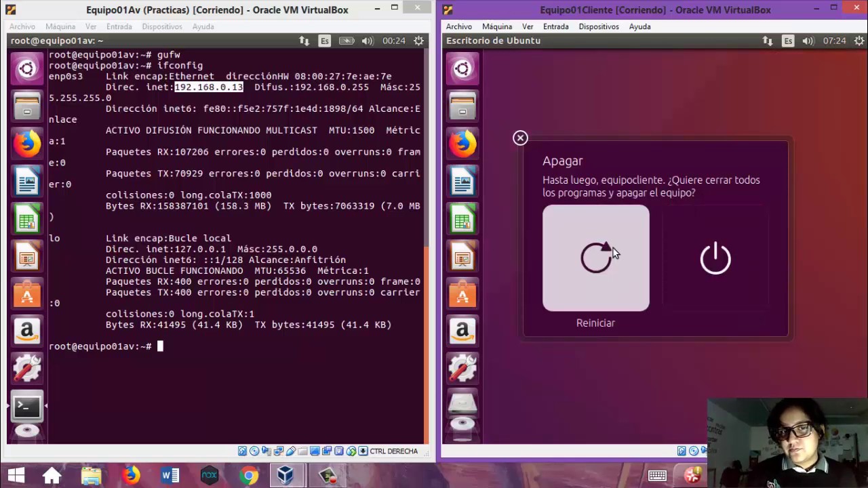Open Files icon in Equipo01Cliente launcher

coord(462,106)
